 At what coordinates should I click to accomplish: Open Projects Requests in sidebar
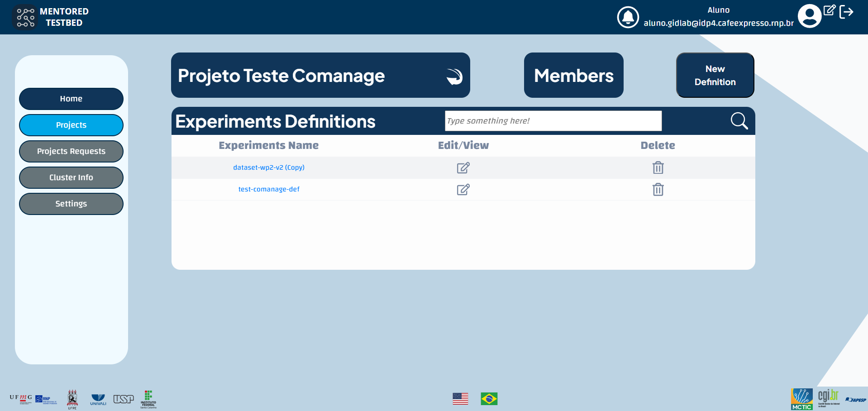pyautogui.click(x=71, y=151)
